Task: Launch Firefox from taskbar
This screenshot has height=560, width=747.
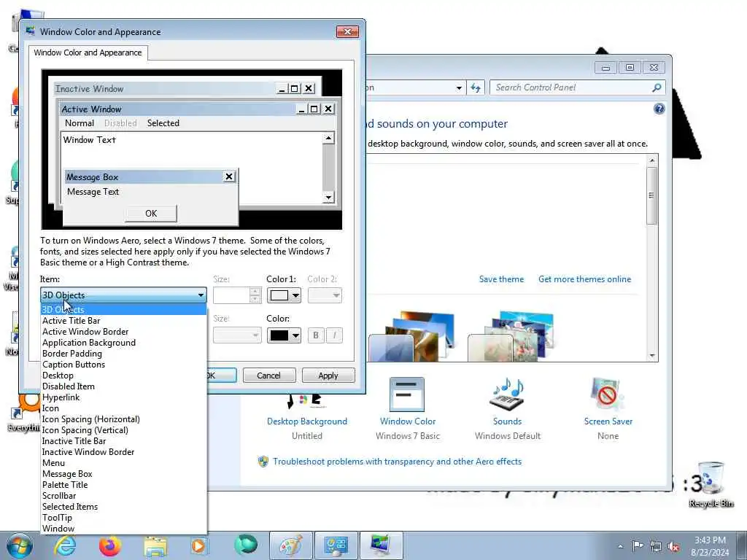Action: tap(110, 545)
